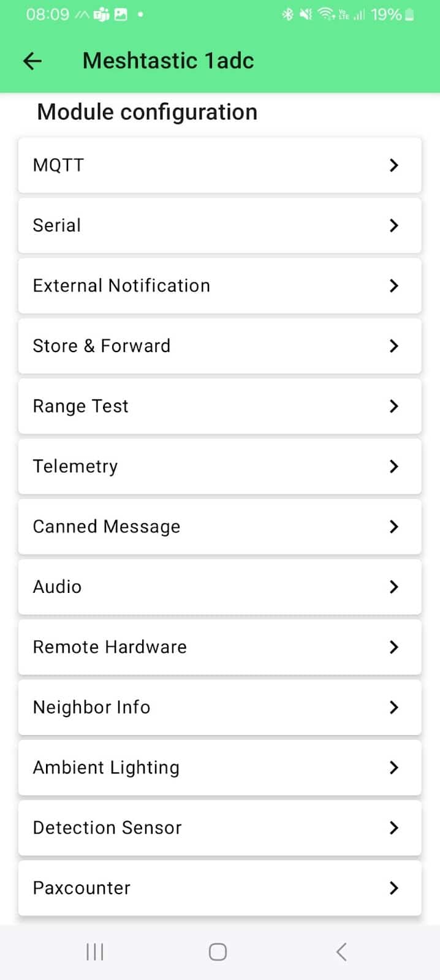The image size is (440, 980).
Task: Tap the battery indicator in status bar
Action: click(x=409, y=15)
